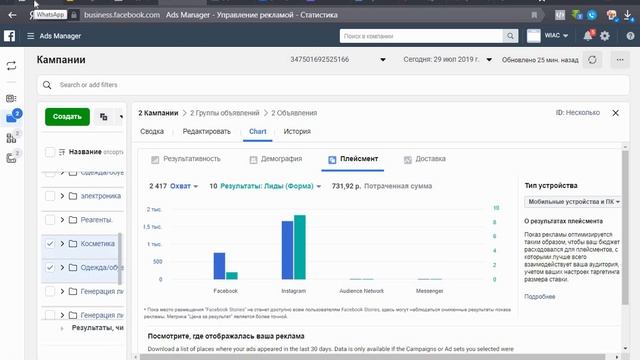Click the blue Facebook reach bar
The height and width of the screenshot is (360, 640).
[219, 266]
